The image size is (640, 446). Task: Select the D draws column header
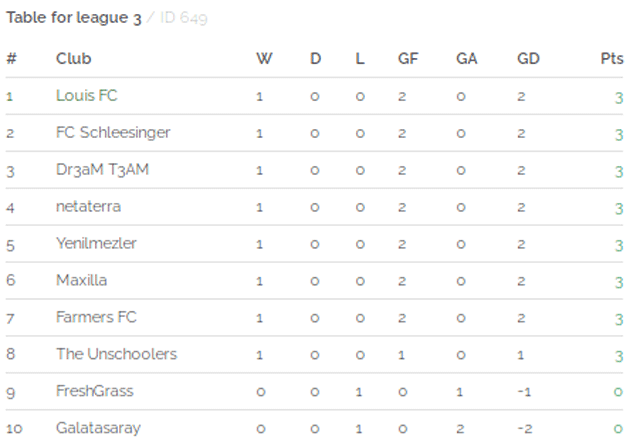click(316, 58)
